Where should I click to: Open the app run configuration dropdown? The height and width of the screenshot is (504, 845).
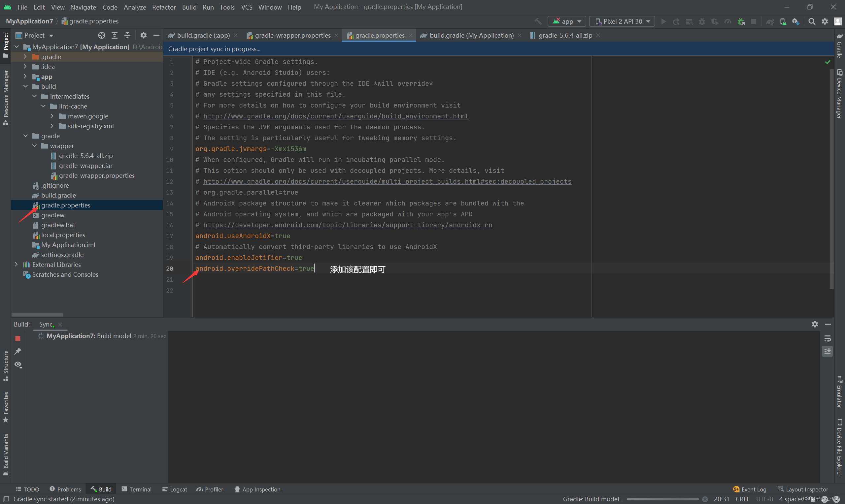567,21
